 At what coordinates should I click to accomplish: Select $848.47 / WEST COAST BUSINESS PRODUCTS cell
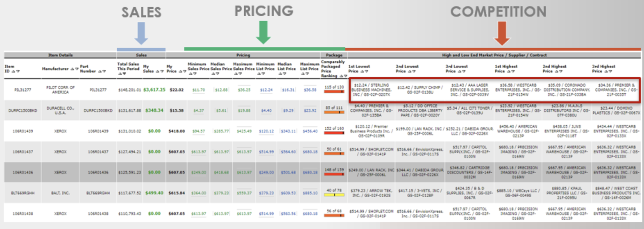(616, 193)
